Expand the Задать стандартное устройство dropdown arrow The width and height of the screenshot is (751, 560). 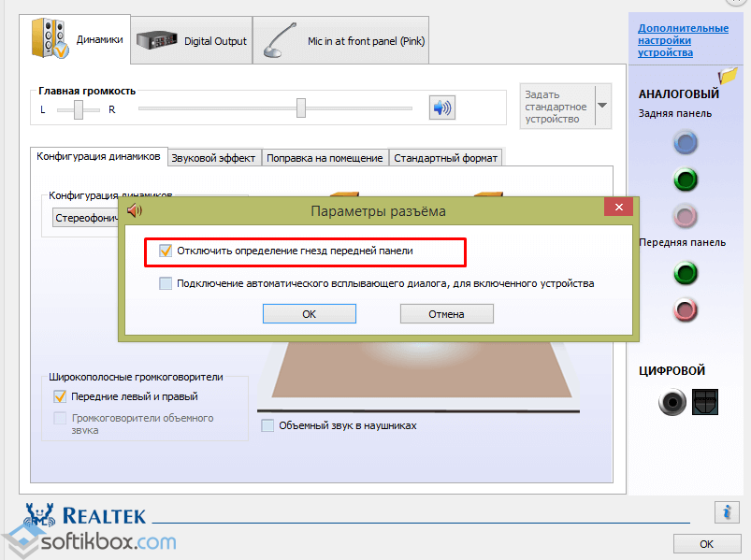coord(602,107)
